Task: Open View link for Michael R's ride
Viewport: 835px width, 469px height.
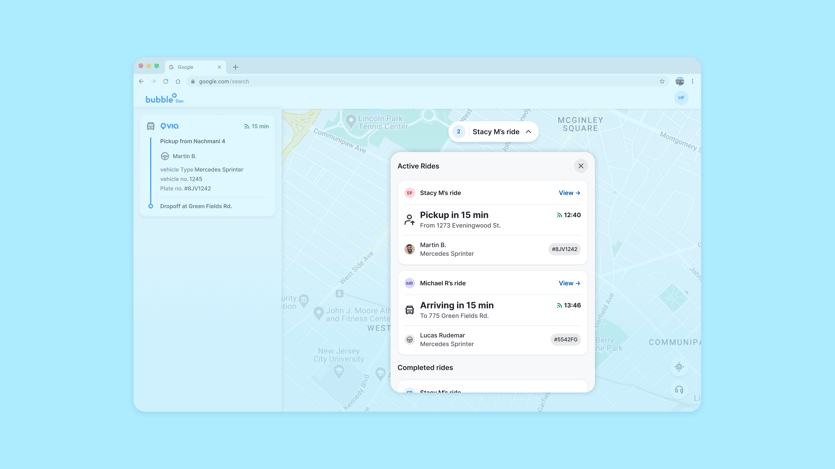Action: coord(569,283)
